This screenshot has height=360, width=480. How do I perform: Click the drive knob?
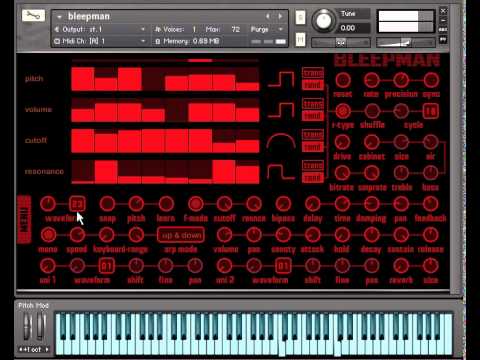pyautogui.click(x=342, y=142)
